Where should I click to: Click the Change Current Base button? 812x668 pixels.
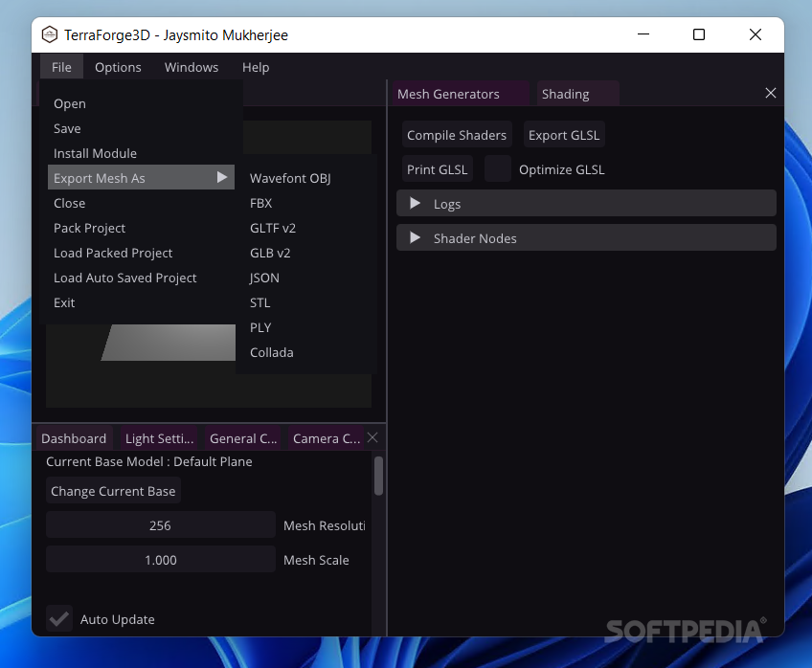113,491
